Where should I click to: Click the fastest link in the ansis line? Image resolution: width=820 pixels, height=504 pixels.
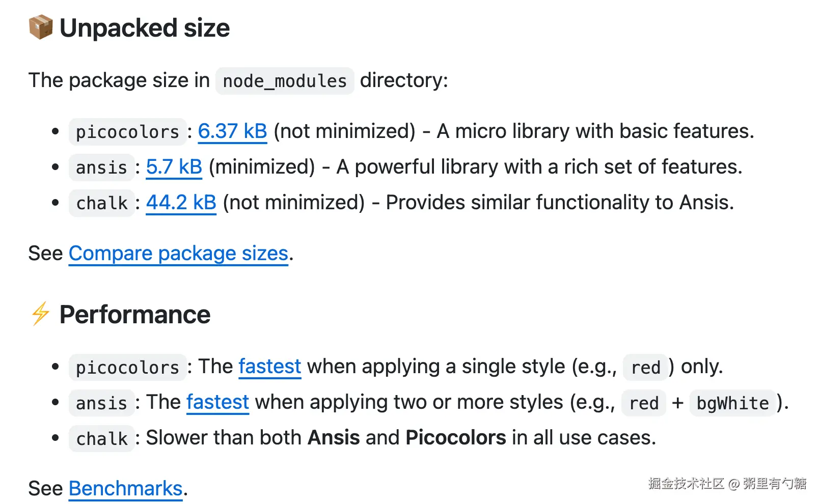click(217, 402)
